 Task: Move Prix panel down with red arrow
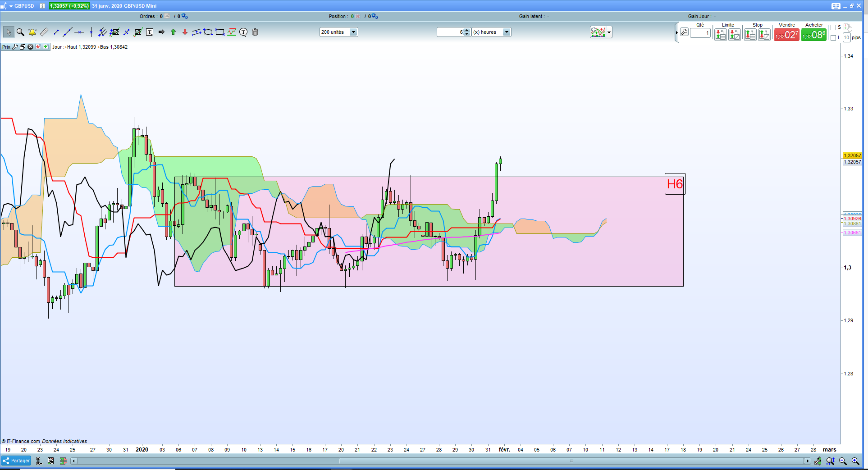[x=38, y=47]
